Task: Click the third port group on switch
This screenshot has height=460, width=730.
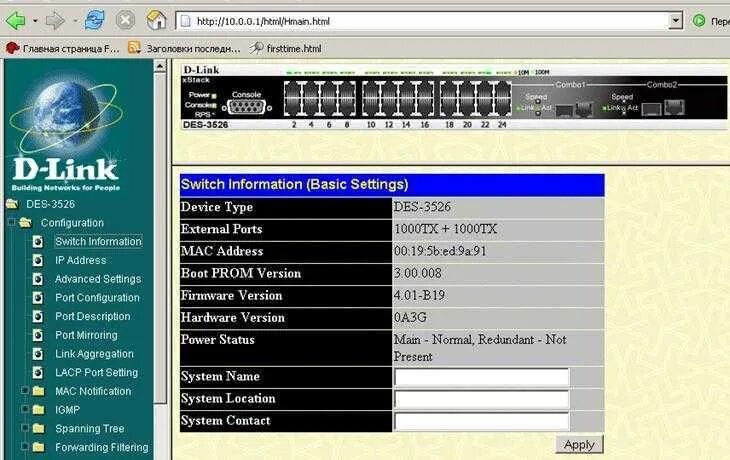Action: coord(476,98)
